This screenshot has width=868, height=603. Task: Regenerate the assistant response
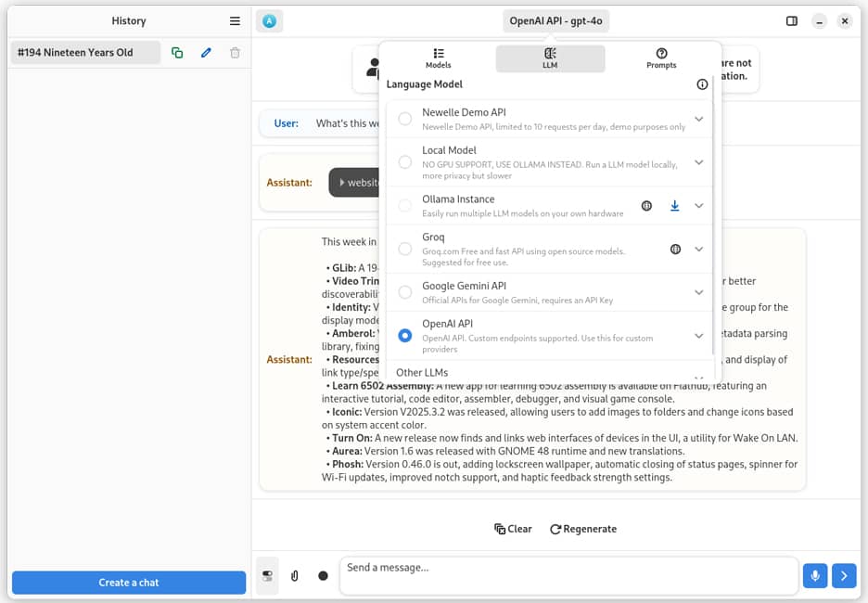coord(583,529)
